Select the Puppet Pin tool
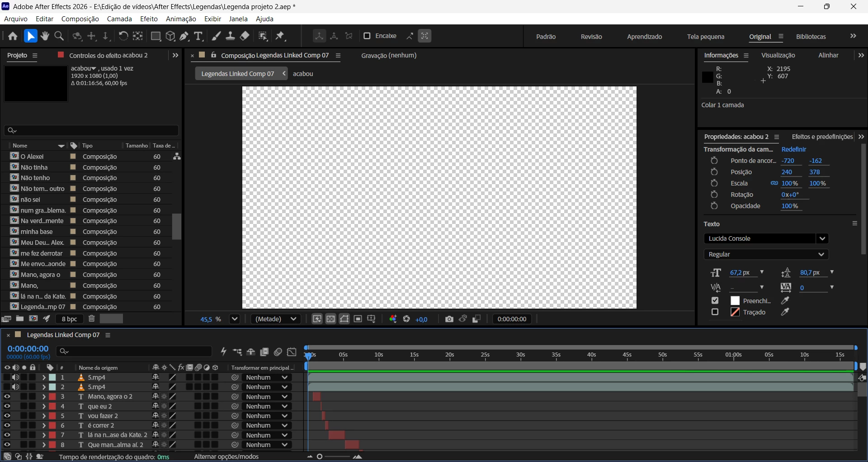 (281, 36)
